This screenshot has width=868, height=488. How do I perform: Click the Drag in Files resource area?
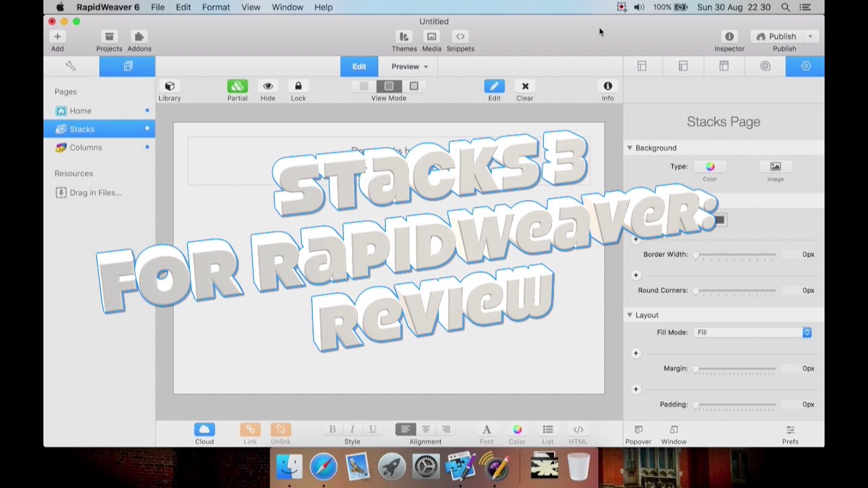pyautogui.click(x=88, y=192)
